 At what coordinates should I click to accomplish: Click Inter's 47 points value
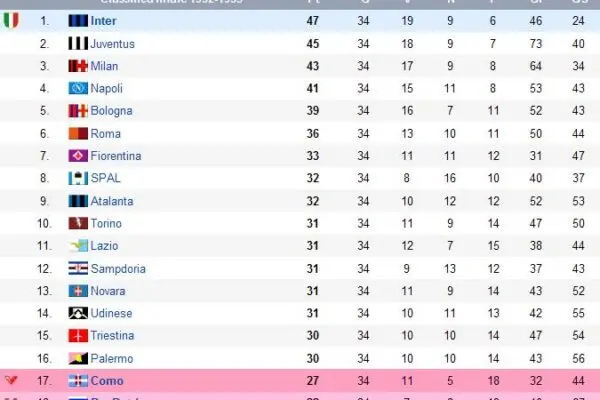tap(312, 20)
